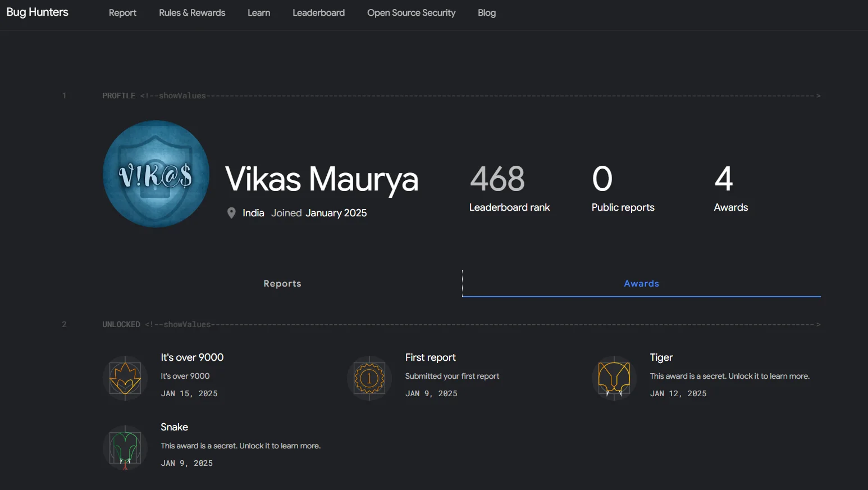Switch to the Reports tab
Image resolution: width=868 pixels, height=490 pixels.
point(282,284)
